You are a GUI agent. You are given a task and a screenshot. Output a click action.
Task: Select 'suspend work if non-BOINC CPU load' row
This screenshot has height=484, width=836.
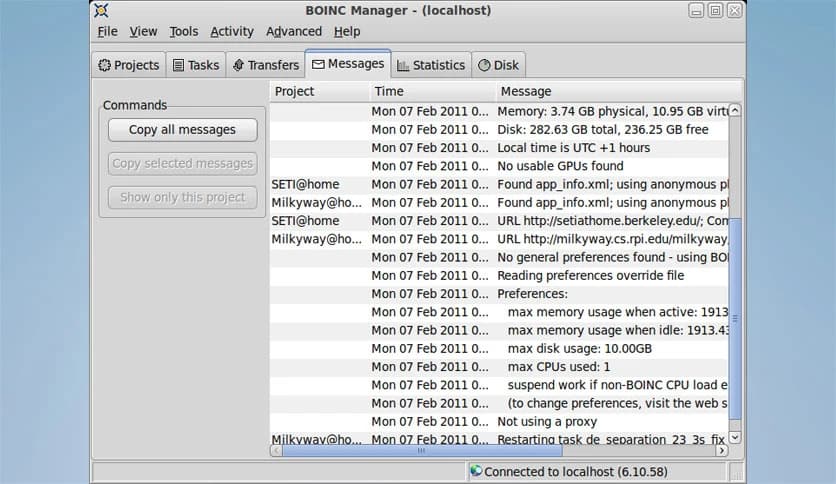[499, 385]
